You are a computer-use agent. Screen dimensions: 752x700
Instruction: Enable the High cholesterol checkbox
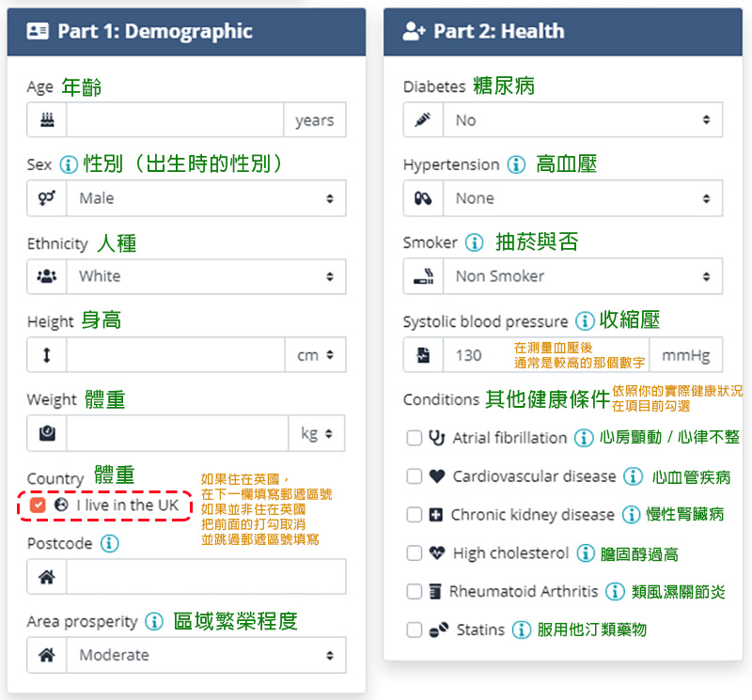pyautogui.click(x=414, y=552)
